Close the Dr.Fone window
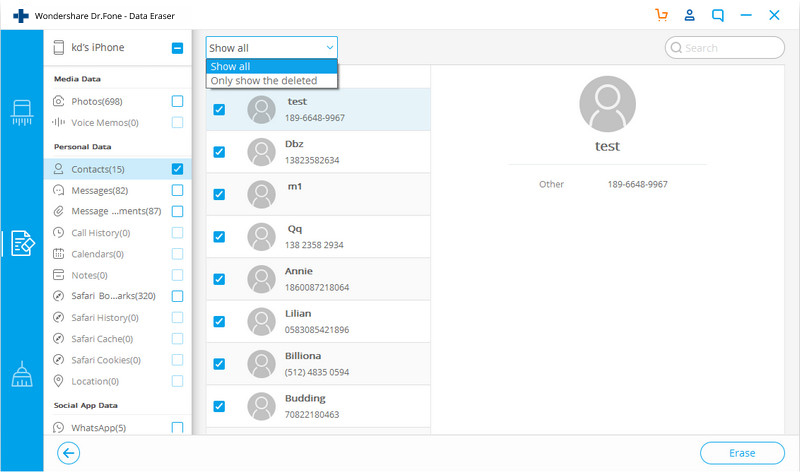The image size is (800, 473). 774,15
